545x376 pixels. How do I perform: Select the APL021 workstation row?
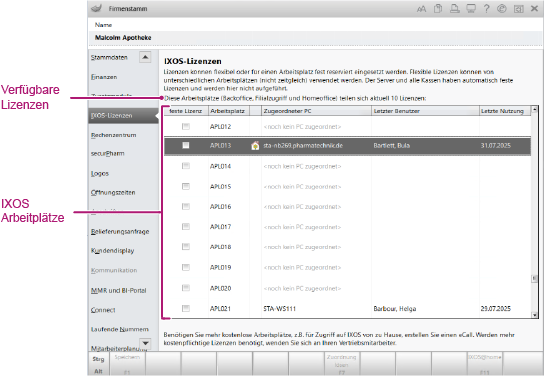coord(347,309)
